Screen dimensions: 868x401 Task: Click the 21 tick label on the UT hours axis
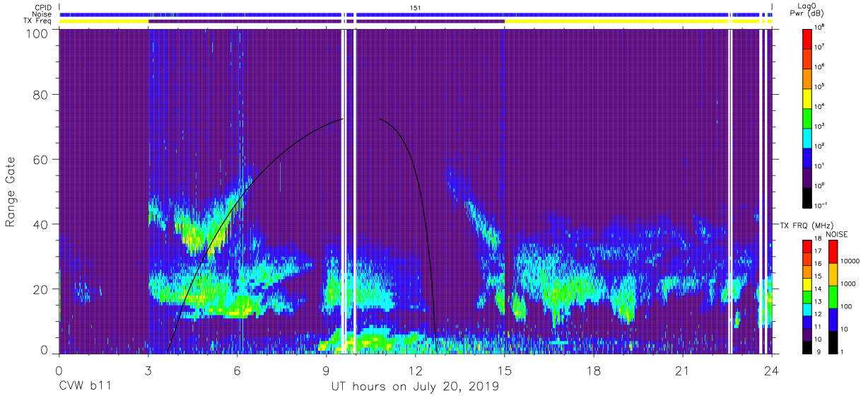click(683, 371)
